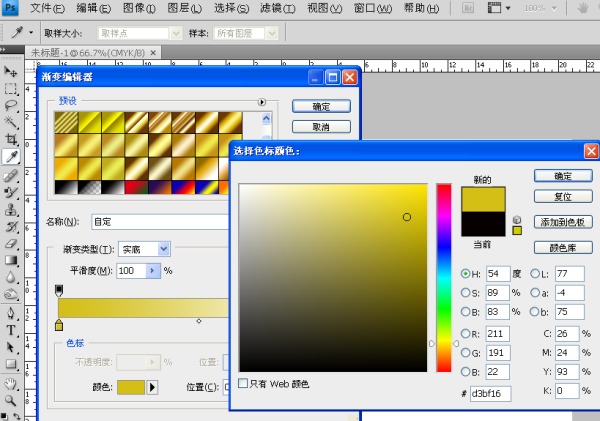Open the 取样大小 dropdown
Viewport: 600px width, 421px height.
139,34
